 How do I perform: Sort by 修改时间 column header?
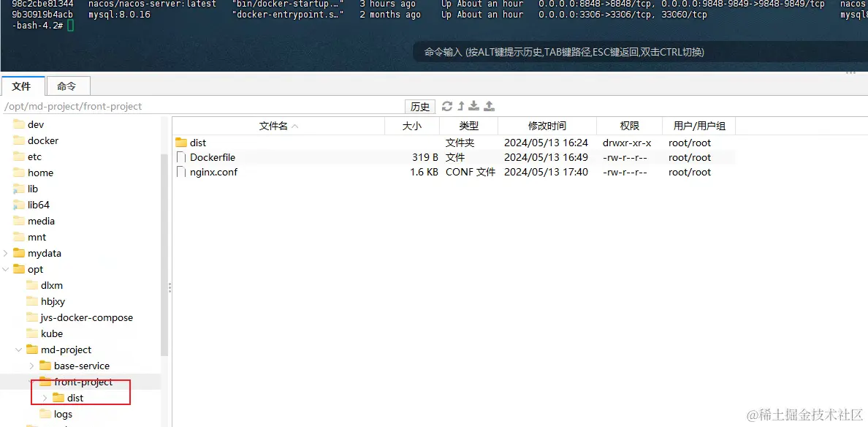point(547,126)
